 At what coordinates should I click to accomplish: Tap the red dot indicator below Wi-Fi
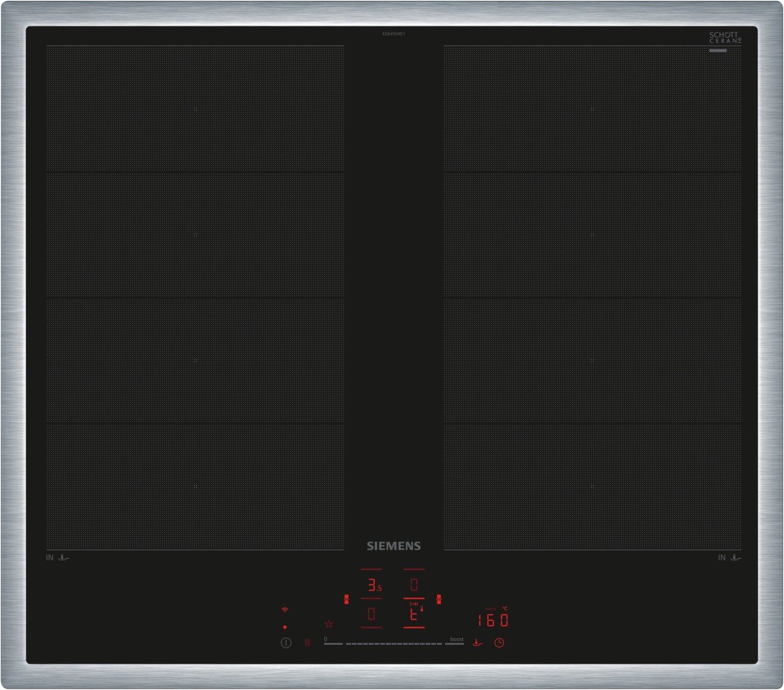(x=285, y=627)
